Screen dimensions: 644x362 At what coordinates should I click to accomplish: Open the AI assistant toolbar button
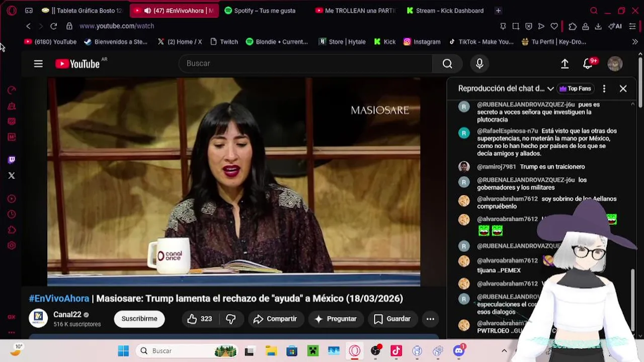(615, 26)
